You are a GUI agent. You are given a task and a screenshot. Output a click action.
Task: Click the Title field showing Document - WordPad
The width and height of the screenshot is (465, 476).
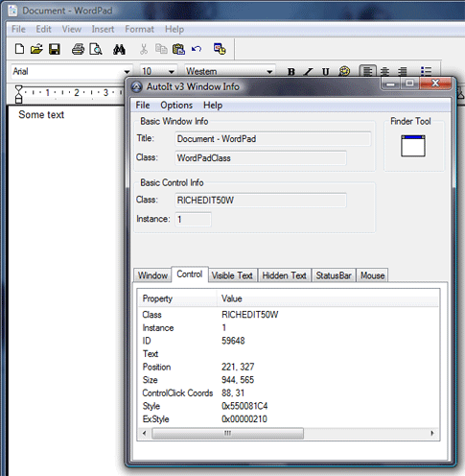pos(273,139)
